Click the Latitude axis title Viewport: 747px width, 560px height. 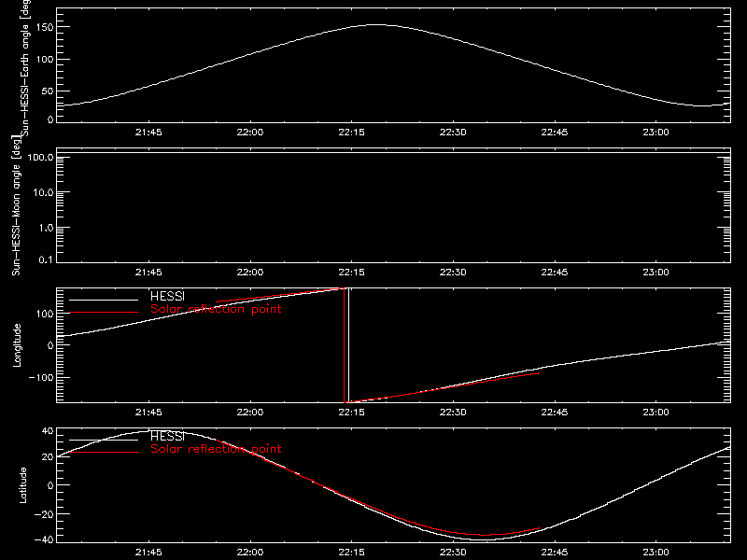click(22, 485)
